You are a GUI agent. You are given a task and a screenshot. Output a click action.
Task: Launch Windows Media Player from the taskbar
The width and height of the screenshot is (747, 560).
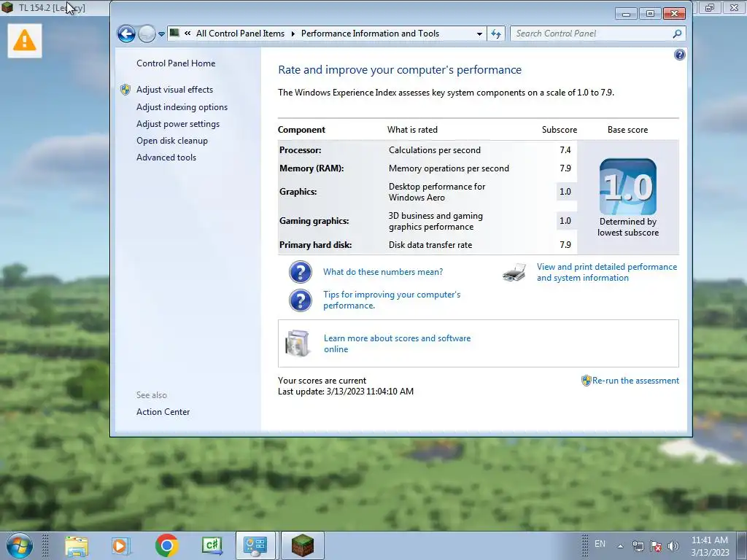(120, 545)
